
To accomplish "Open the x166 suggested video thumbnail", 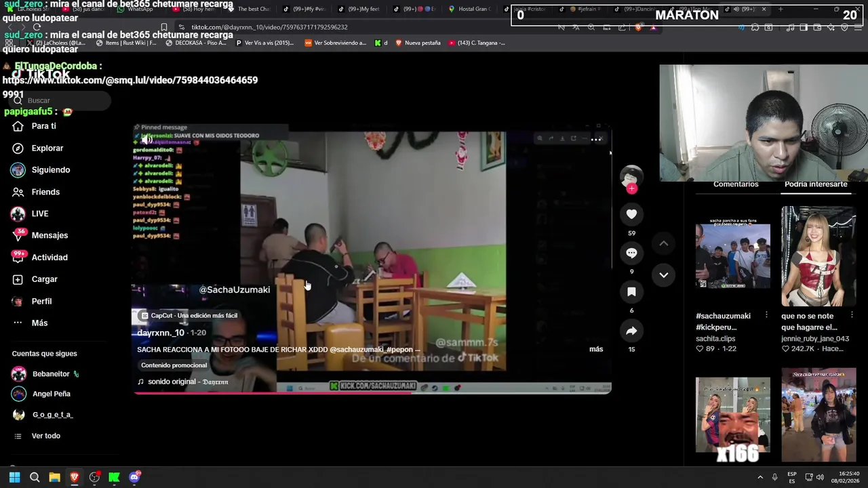I will click(733, 415).
